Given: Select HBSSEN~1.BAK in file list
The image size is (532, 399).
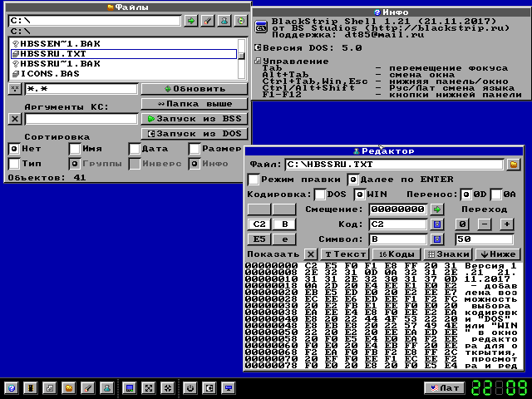Looking at the screenshot, I should point(124,44).
